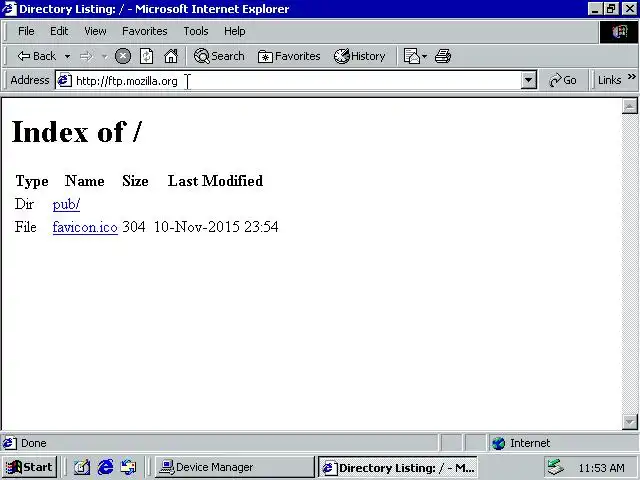Click the '10-Nov-2015 23:54' date cell

216,227
